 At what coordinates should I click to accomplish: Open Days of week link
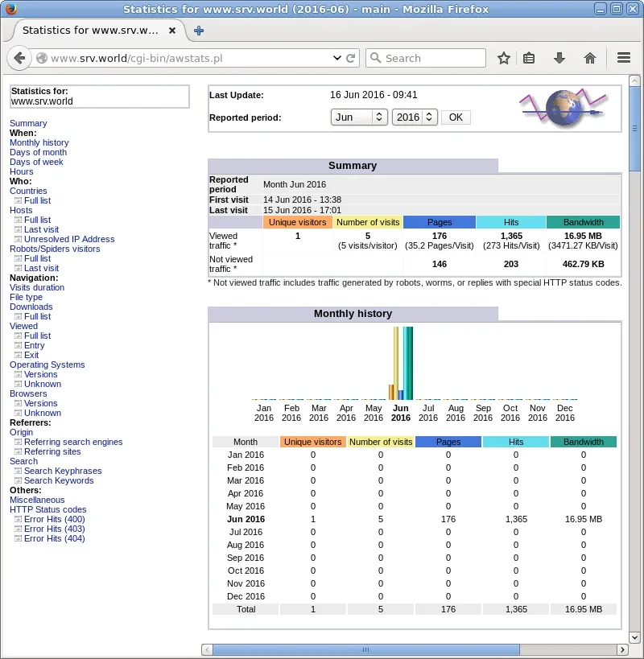pyautogui.click(x=36, y=162)
